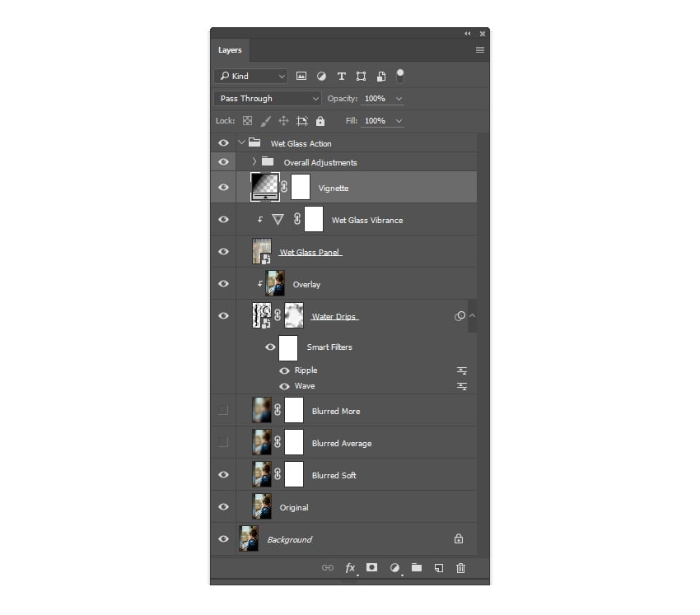This screenshot has height=615, width=700.
Task: Select the filter for type layers icon
Action: pos(341,76)
